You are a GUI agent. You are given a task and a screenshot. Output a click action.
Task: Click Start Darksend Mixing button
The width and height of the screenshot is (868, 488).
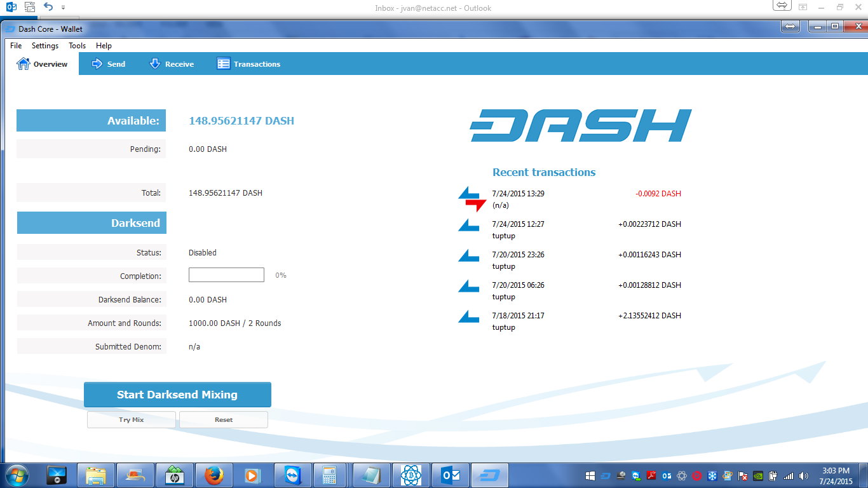[177, 395]
